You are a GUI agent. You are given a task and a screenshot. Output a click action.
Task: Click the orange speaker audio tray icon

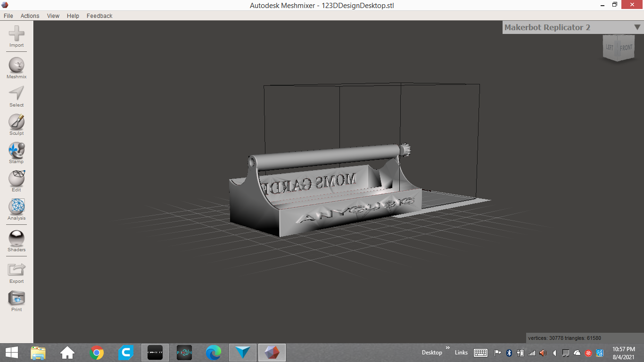(x=543, y=353)
